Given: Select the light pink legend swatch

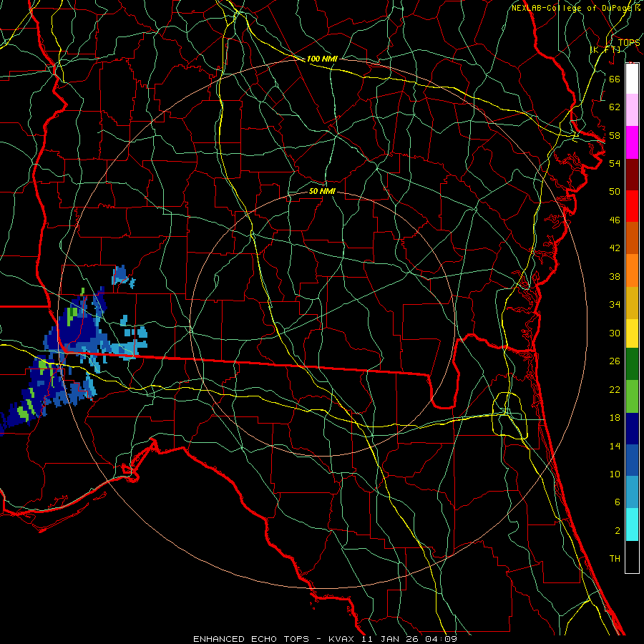Looking at the screenshot, I should (632, 109).
